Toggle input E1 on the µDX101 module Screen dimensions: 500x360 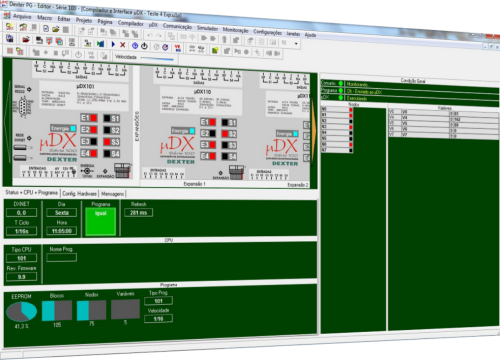[89, 118]
